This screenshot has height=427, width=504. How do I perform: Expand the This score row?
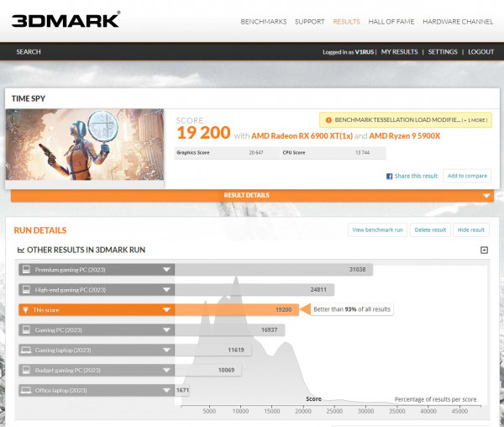[97, 310]
